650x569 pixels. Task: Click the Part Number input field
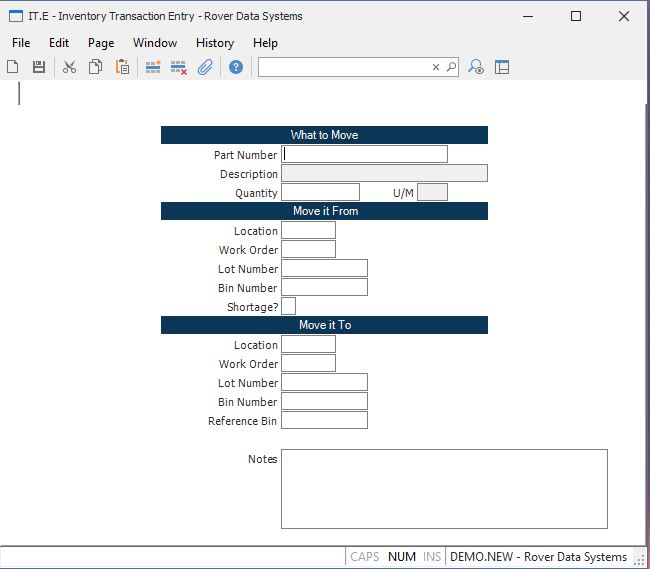coord(364,154)
